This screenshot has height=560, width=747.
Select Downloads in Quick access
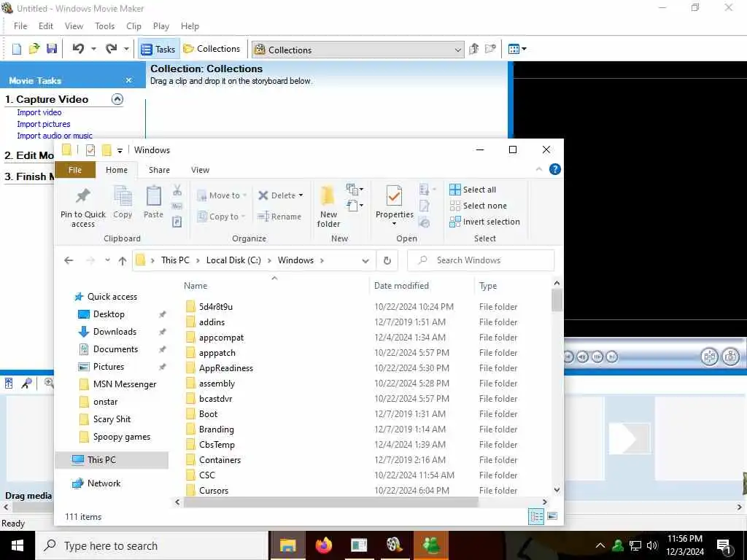point(115,332)
